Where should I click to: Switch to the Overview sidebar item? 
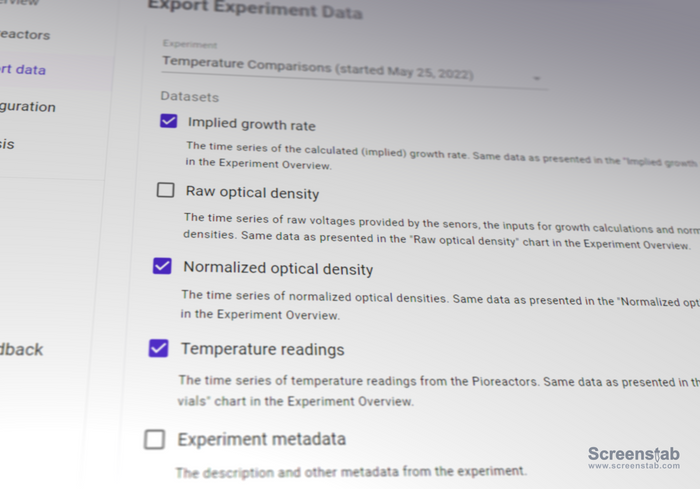pyautogui.click(x=20, y=3)
